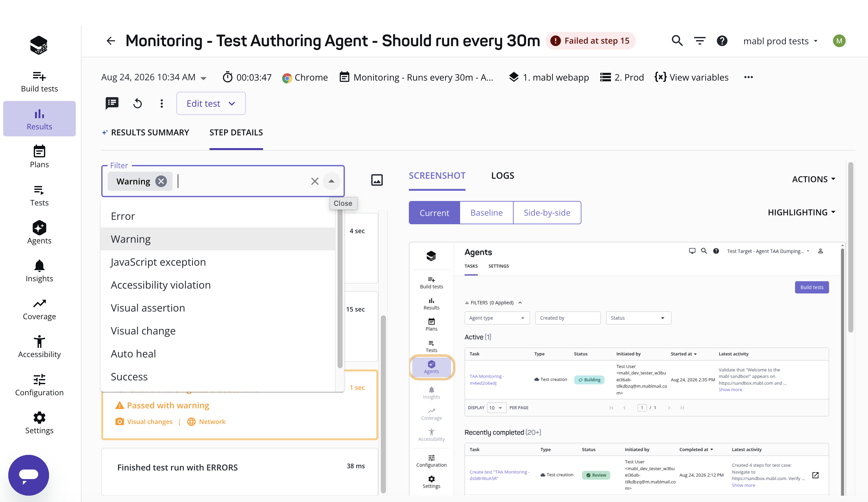
Task: Open the Network link in the warning step
Action: pyautogui.click(x=206, y=421)
